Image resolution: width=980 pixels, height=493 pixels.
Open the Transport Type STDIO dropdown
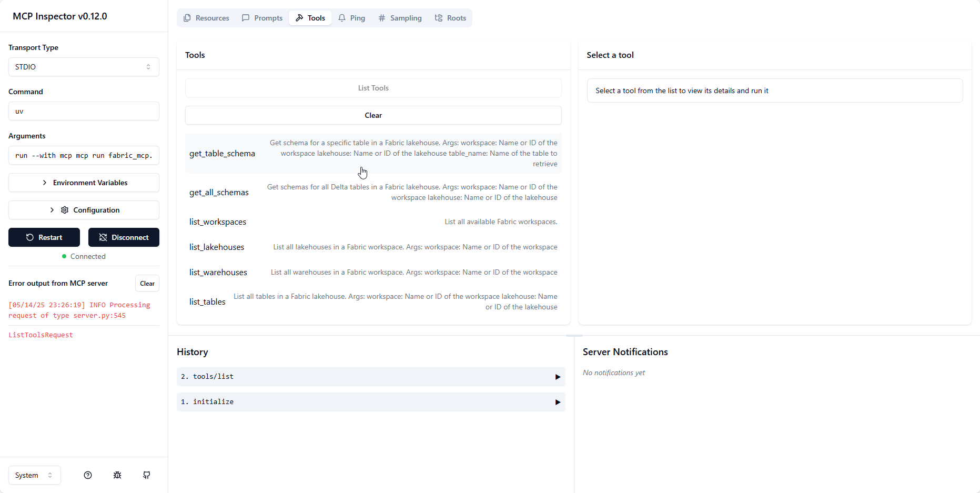[x=84, y=67]
